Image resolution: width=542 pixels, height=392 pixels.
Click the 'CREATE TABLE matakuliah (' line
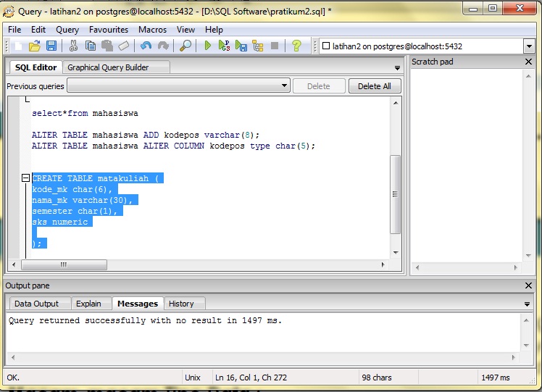(x=96, y=178)
